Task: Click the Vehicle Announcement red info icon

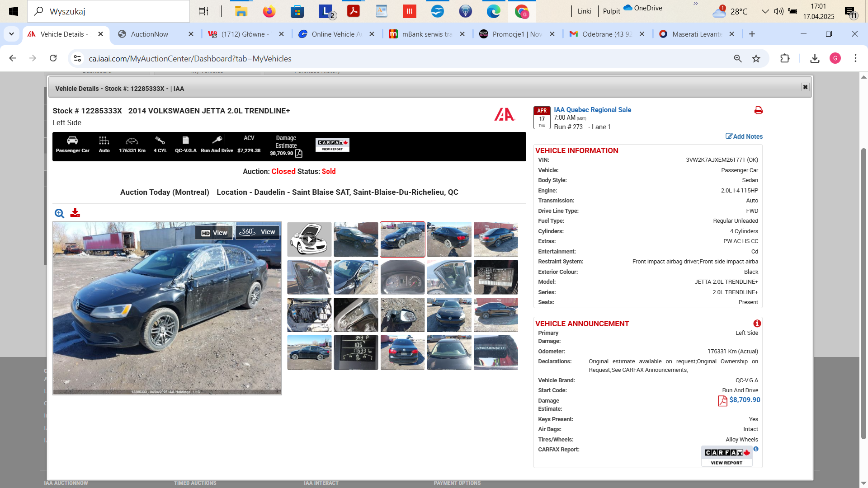Action: [757, 324]
